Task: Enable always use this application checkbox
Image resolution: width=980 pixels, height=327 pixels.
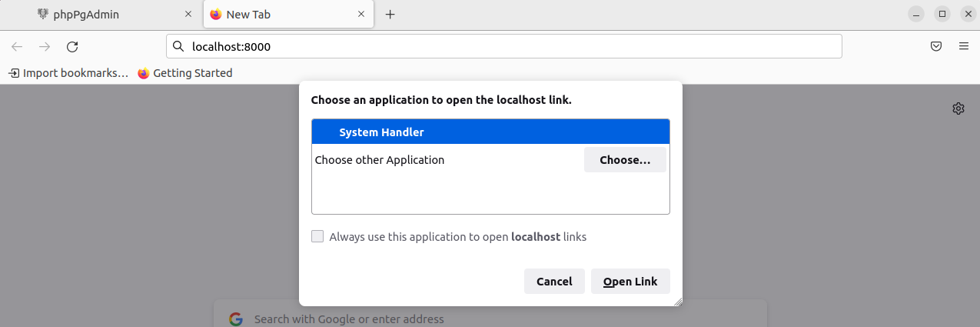Action: (x=317, y=237)
